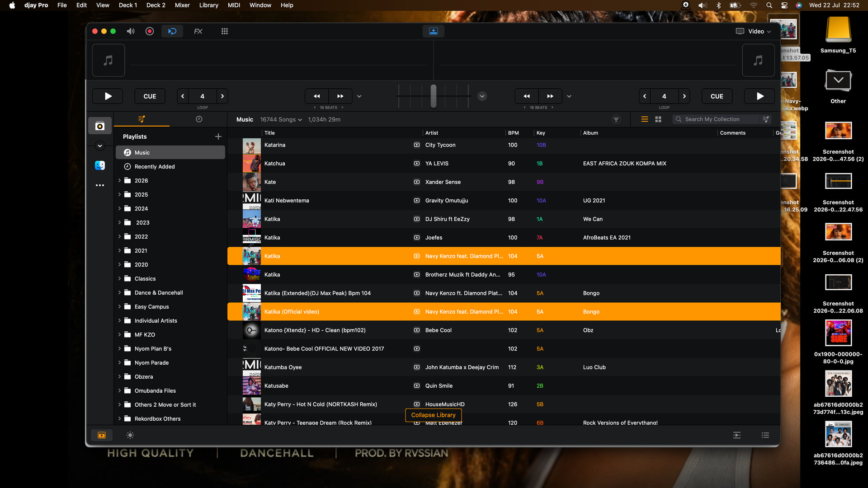Screen dimensions: 868x488
Task: Switch library to list view
Action: coord(645,119)
